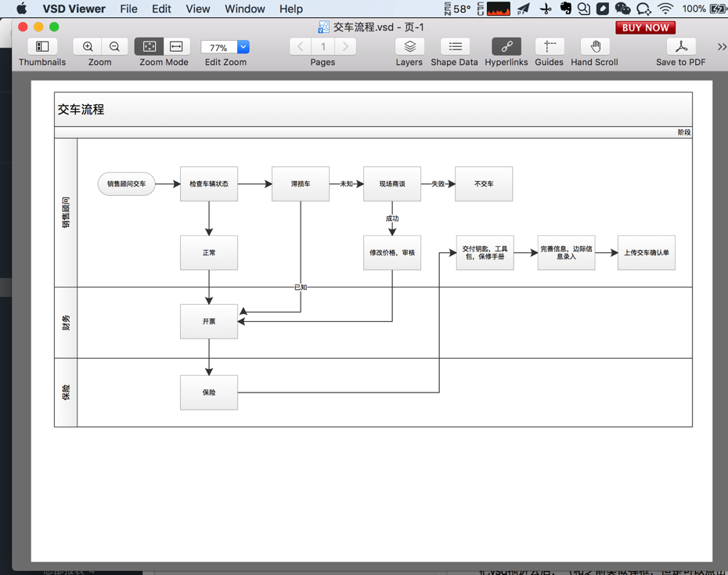This screenshot has width=728, height=575.
Task: Select the 滞损车 box
Action: click(301, 184)
